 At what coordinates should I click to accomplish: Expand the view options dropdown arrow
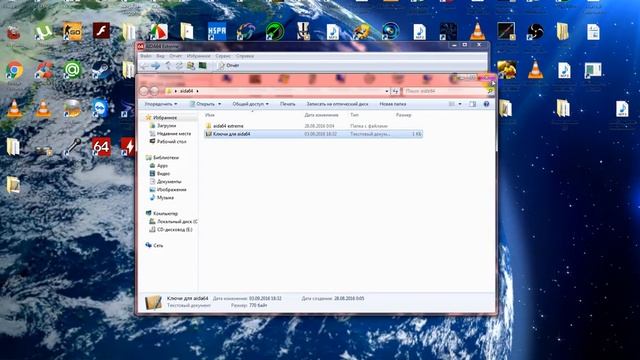click(460, 104)
